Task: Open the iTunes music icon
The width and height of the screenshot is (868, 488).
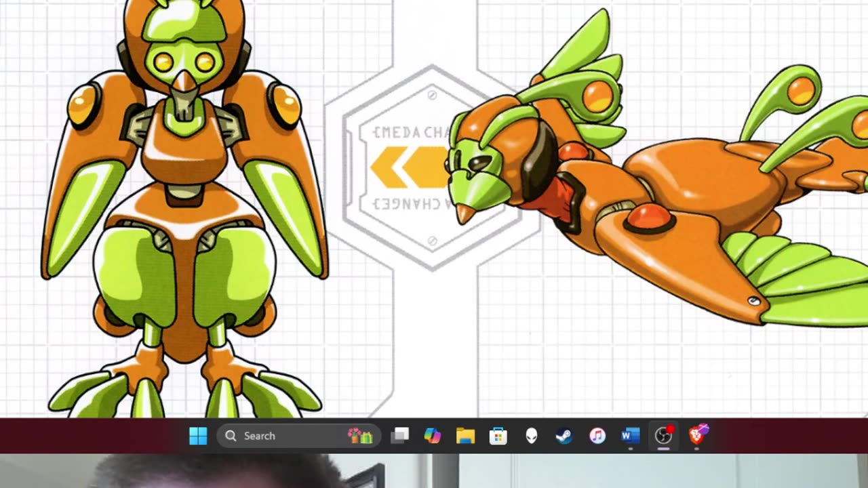Action: 597,436
